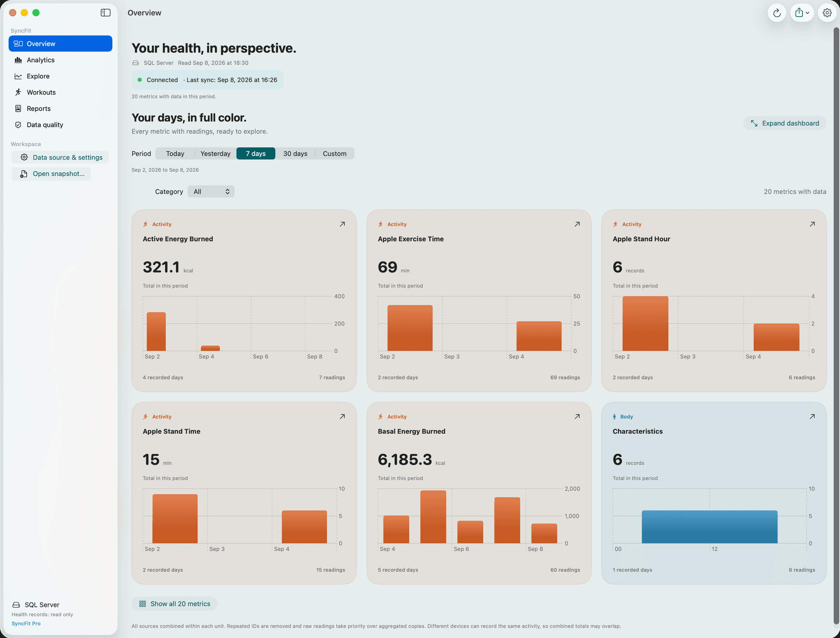The width and height of the screenshot is (840, 638).
Task: Click Expand dashboard button
Action: coord(785,123)
